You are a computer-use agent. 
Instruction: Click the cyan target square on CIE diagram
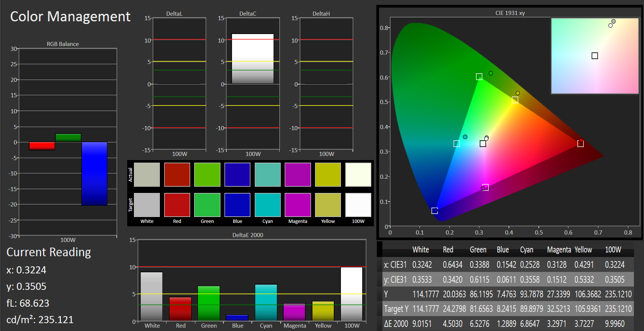coord(457,144)
